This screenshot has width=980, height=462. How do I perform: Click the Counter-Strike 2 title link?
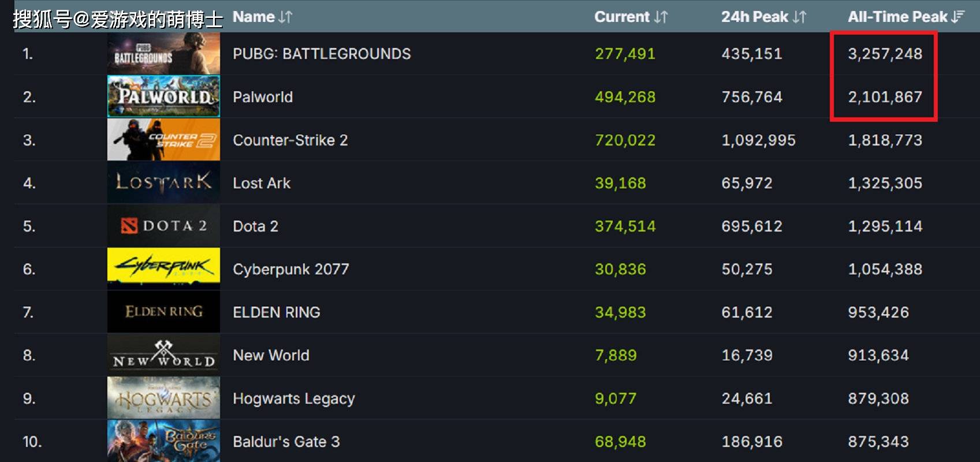[290, 140]
